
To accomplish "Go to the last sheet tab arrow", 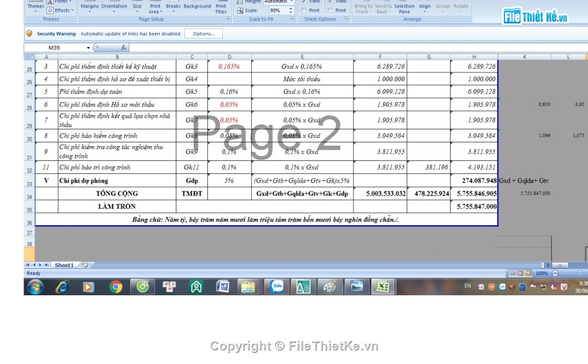I will click(x=46, y=265).
